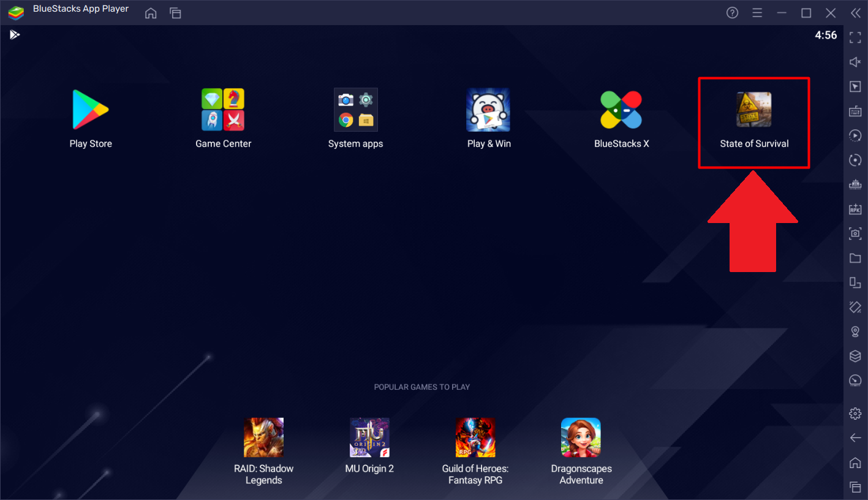Rotate screen using sidebar icon
The height and width of the screenshot is (500, 868).
pyautogui.click(x=856, y=282)
